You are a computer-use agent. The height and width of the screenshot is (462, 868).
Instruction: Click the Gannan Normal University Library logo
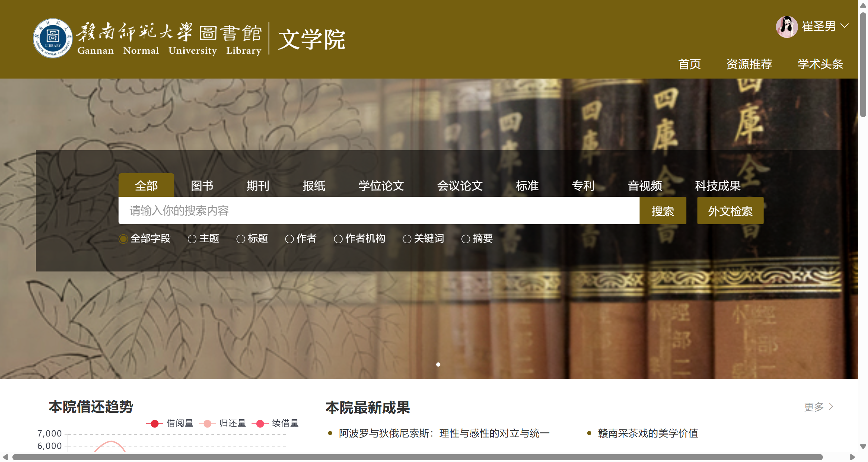(52, 38)
